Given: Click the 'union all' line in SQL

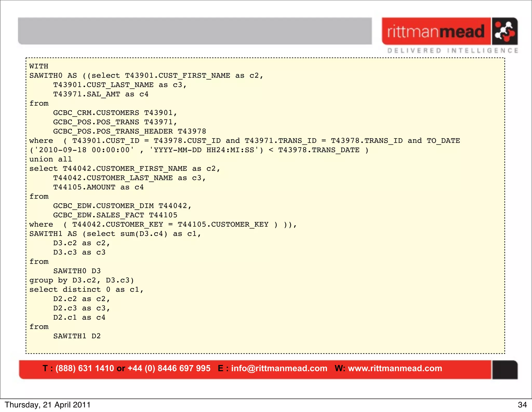Looking at the screenshot, I should tap(51, 159).
